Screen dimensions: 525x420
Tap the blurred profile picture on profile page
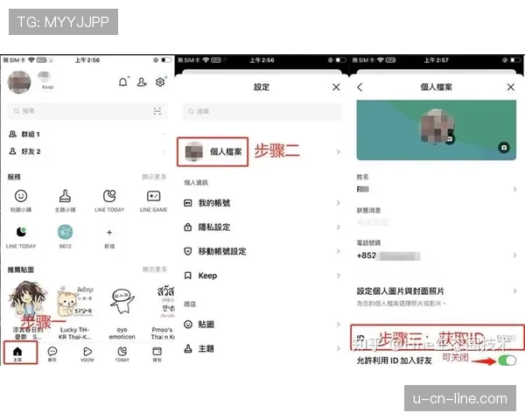tap(437, 127)
